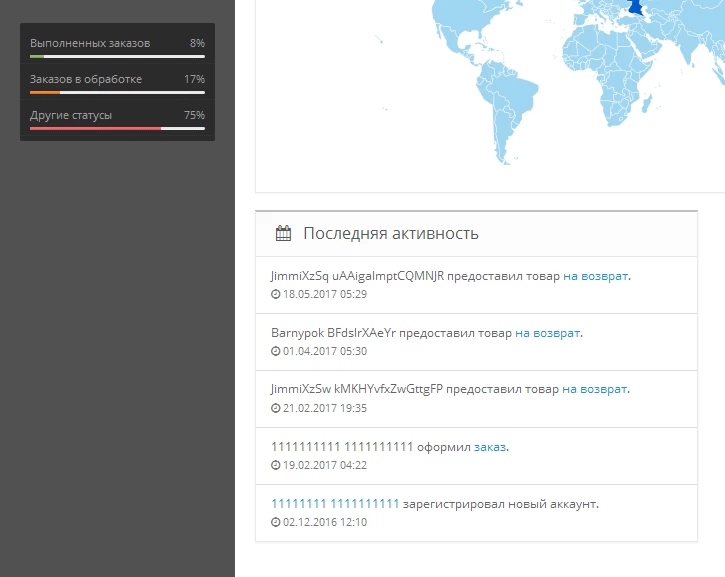
Task: Click the date 21.02.2017 19:35
Action: [x=325, y=408]
